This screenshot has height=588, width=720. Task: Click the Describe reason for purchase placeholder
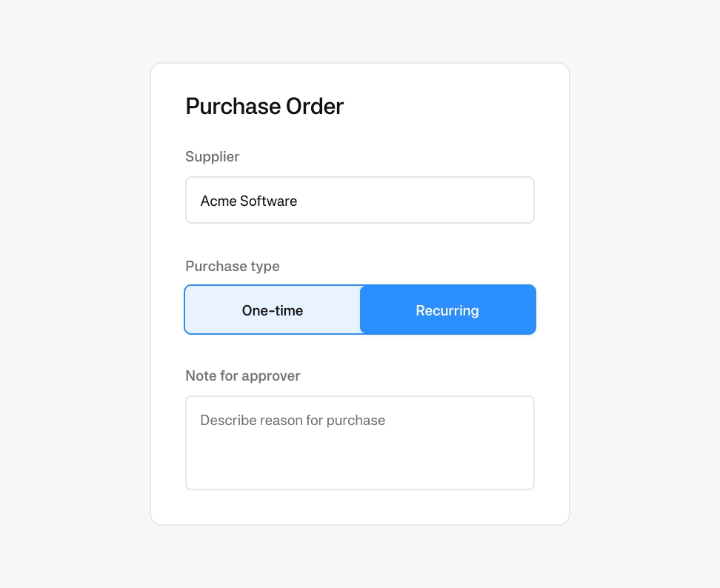tap(293, 421)
